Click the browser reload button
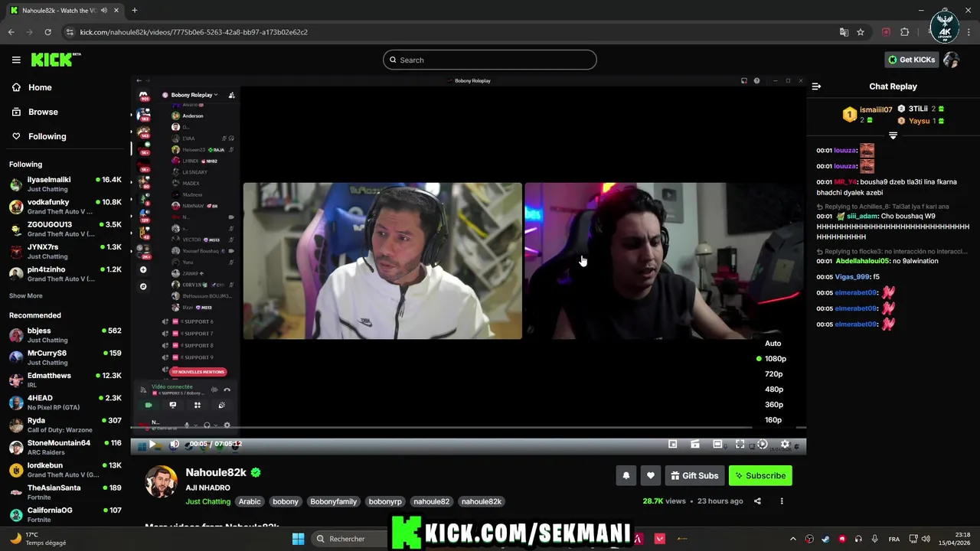980x551 pixels. (47, 32)
